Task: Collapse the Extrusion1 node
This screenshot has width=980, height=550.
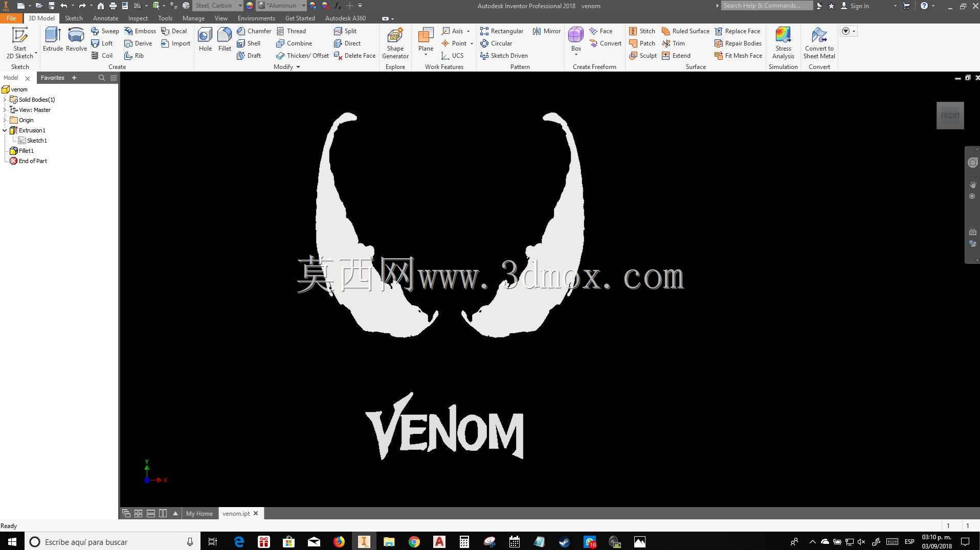Action: 5,130
